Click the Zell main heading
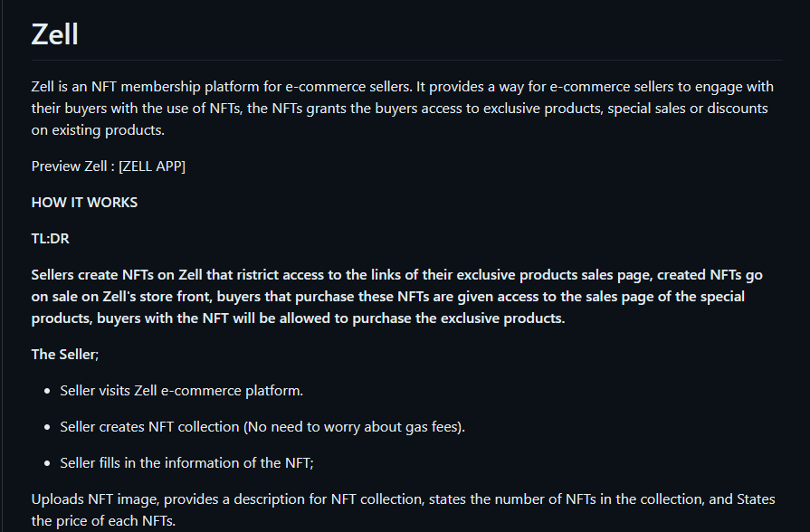This screenshot has height=532, width=810. point(54,34)
